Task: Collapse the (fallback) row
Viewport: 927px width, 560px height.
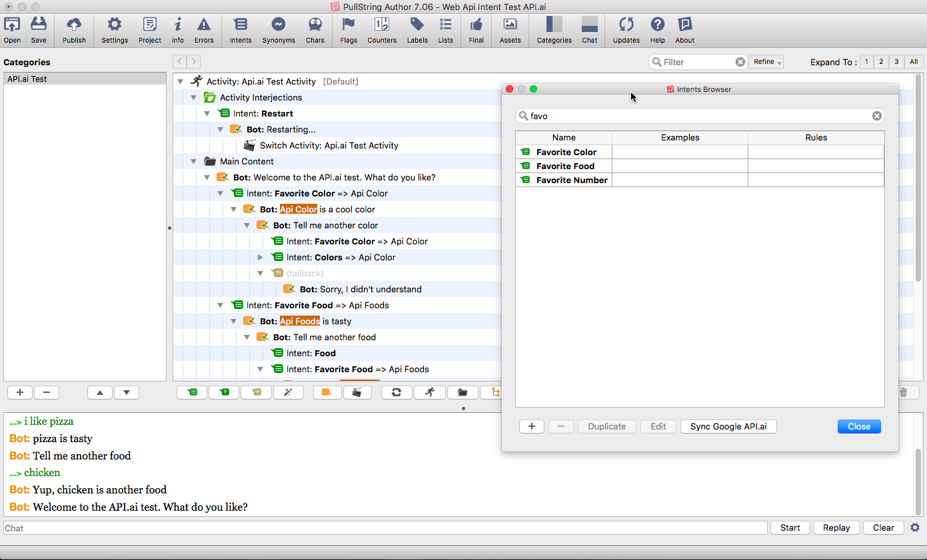Action: tap(260, 273)
